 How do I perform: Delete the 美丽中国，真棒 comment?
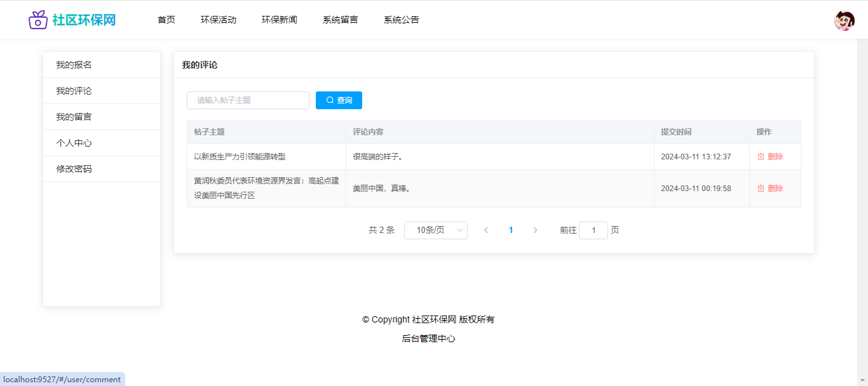point(770,189)
